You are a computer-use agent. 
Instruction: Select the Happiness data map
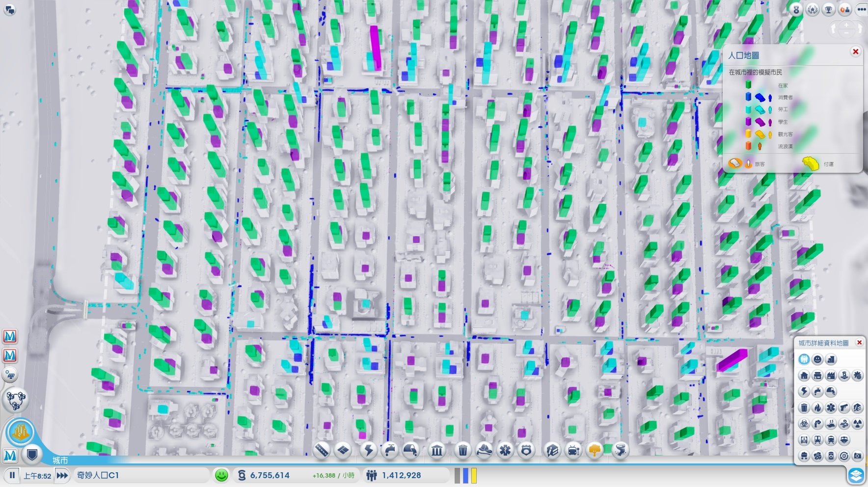click(x=817, y=359)
